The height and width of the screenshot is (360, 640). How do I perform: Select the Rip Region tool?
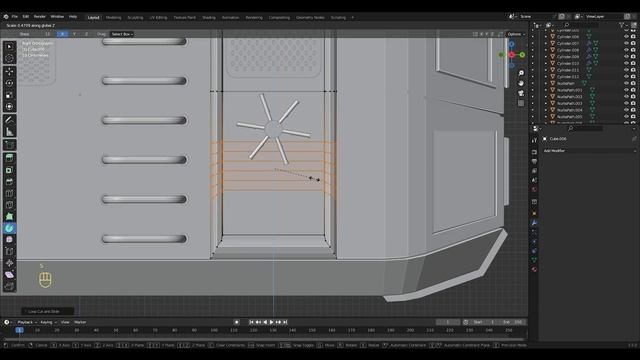(x=9, y=286)
